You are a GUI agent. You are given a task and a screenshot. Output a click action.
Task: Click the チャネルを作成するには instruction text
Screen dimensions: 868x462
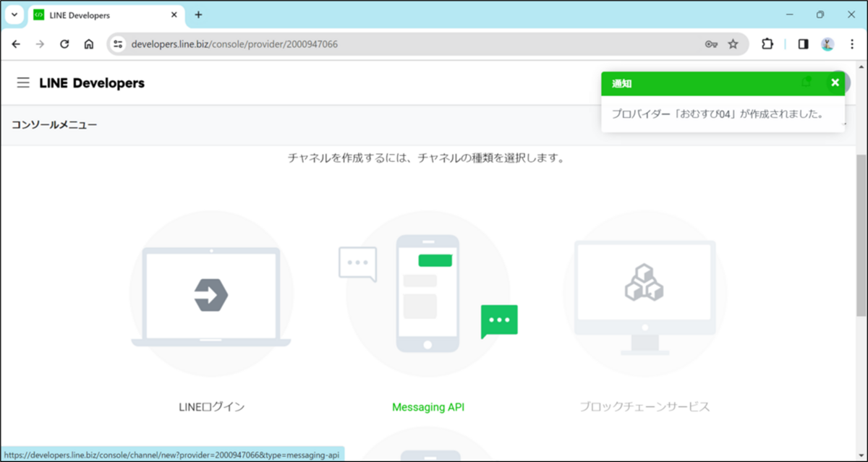pos(426,158)
